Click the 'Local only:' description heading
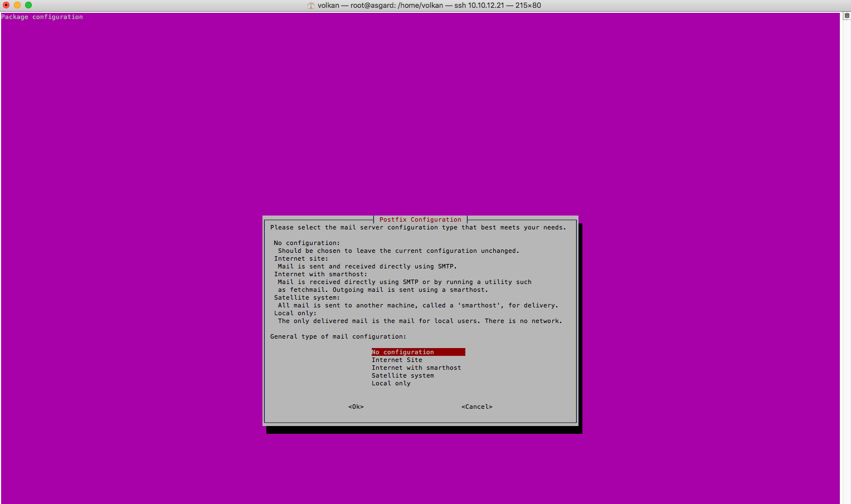 click(x=295, y=313)
